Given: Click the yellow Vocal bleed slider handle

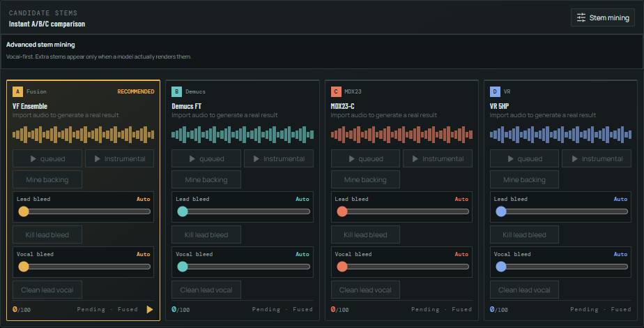Looking at the screenshot, I should click(24, 267).
